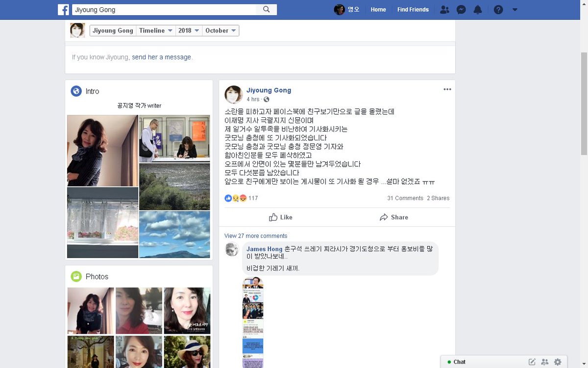Click 'View 27 more comments'
This screenshot has width=588, height=368.
[x=256, y=236]
